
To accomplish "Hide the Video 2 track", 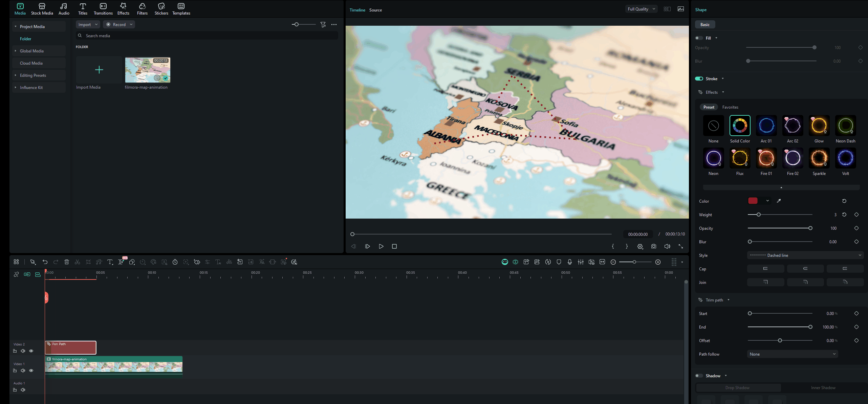I will tap(31, 351).
